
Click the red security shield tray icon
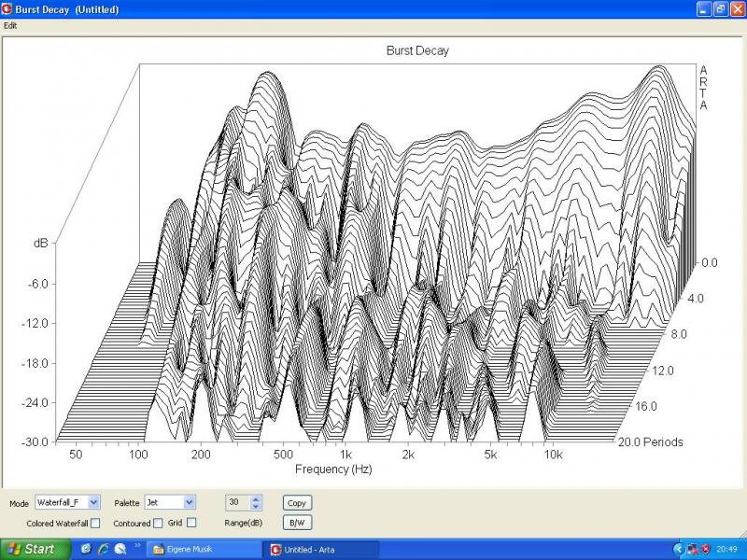pyautogui.click(x=705, y=549)
